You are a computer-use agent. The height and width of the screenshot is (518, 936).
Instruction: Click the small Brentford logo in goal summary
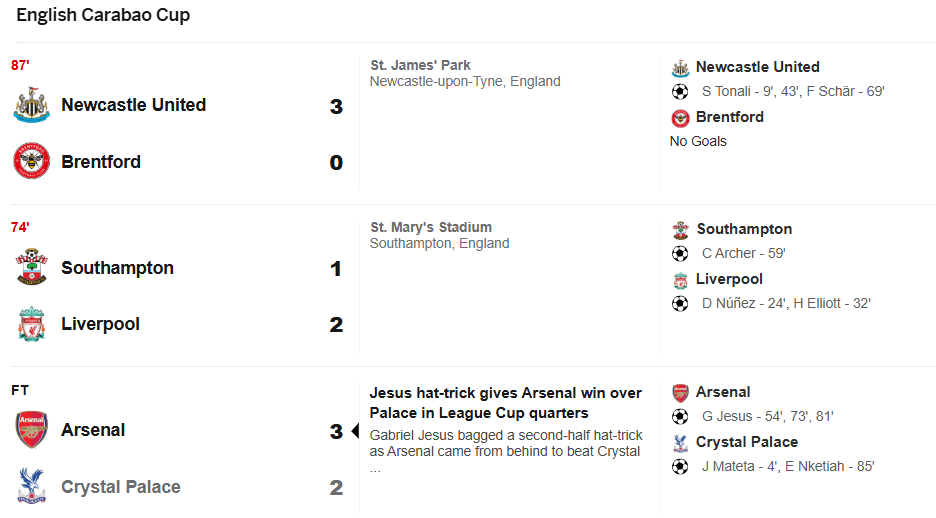680,117
